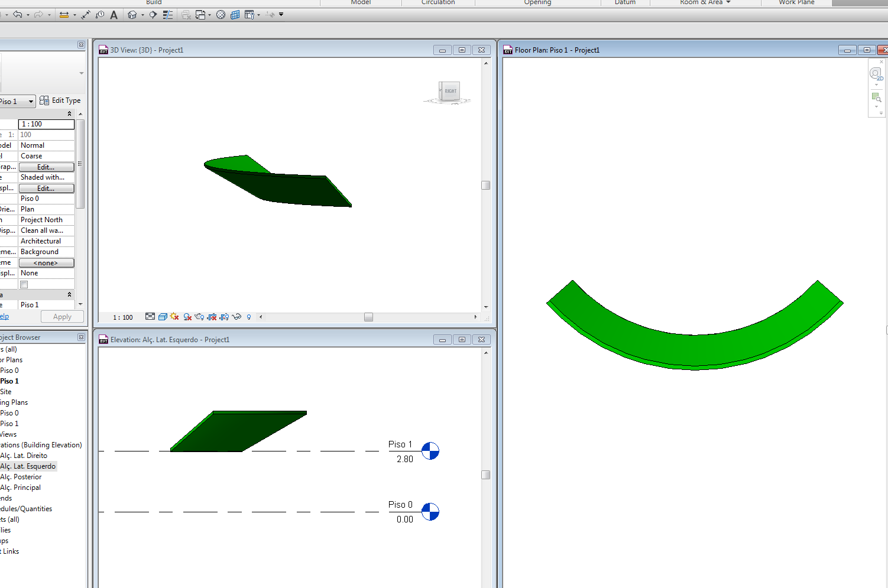Image resolution: width=888 pixels, height=588 pixels.
Task: Click the Apply button in Properties
Action: [x=62, y=317]
